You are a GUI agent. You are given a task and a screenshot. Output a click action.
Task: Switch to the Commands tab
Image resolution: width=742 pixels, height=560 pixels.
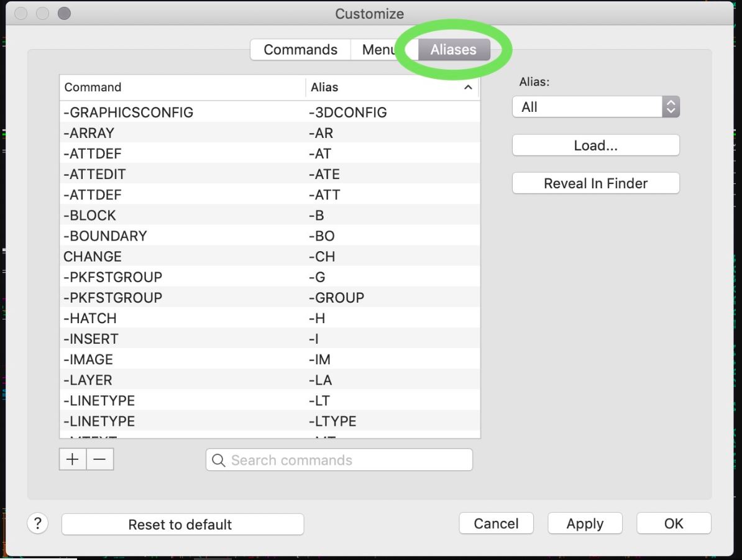[300, 49]
